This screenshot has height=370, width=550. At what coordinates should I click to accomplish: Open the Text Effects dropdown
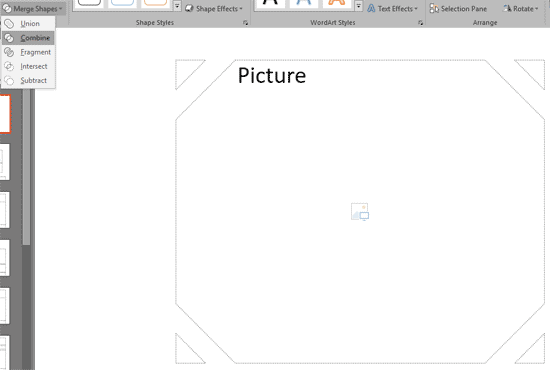[x=393, y=9]
